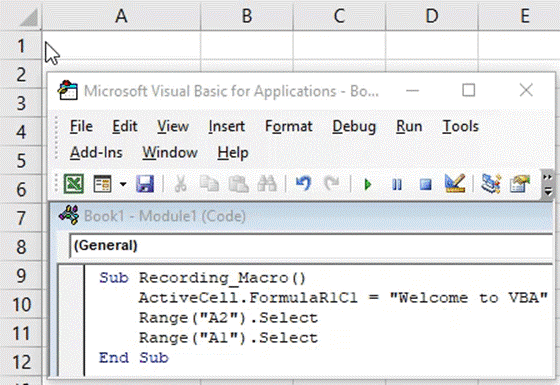The image size is (560, 385).
Task: Click the Find binoculars icon
Action: point(267,184)
